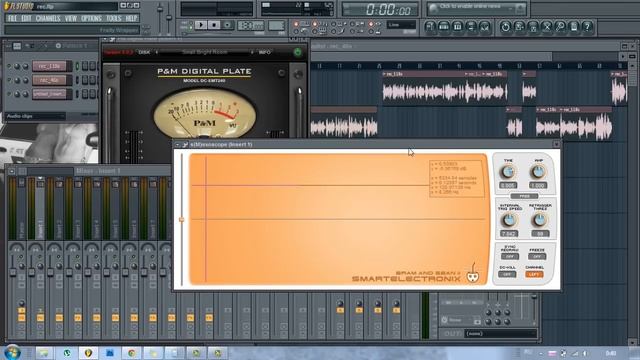Toggle the DC-KILL off button
640x360 pixels.
point(507,274)
